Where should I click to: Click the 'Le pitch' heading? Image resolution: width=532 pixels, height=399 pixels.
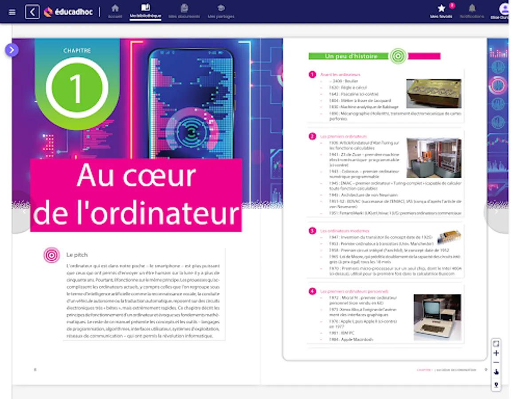point(77,255)
